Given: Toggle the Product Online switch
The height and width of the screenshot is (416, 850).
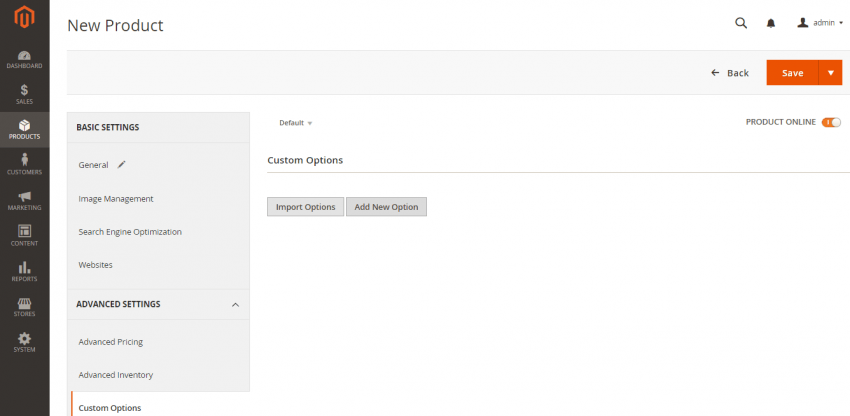Looking at the screenshot, I should [831, 122].
